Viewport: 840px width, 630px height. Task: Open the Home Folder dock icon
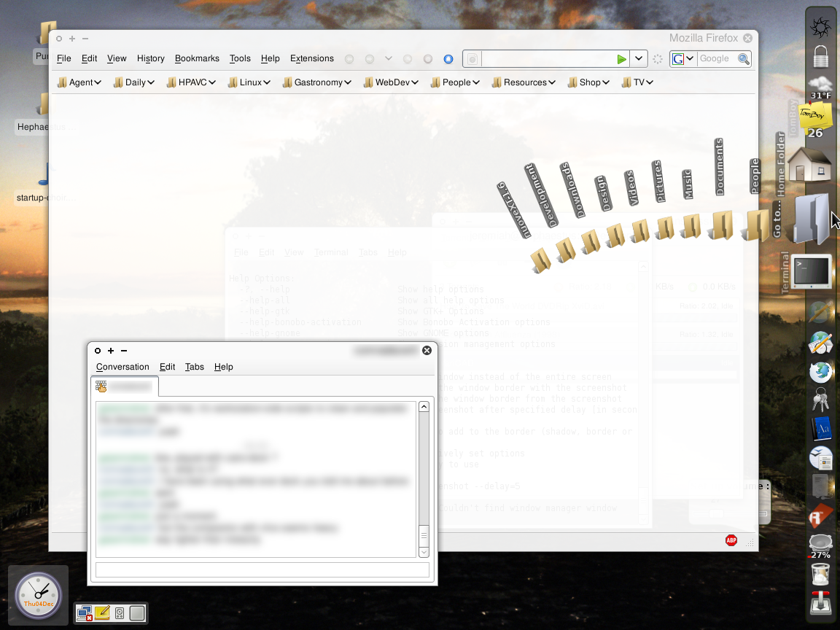(809, 164)
